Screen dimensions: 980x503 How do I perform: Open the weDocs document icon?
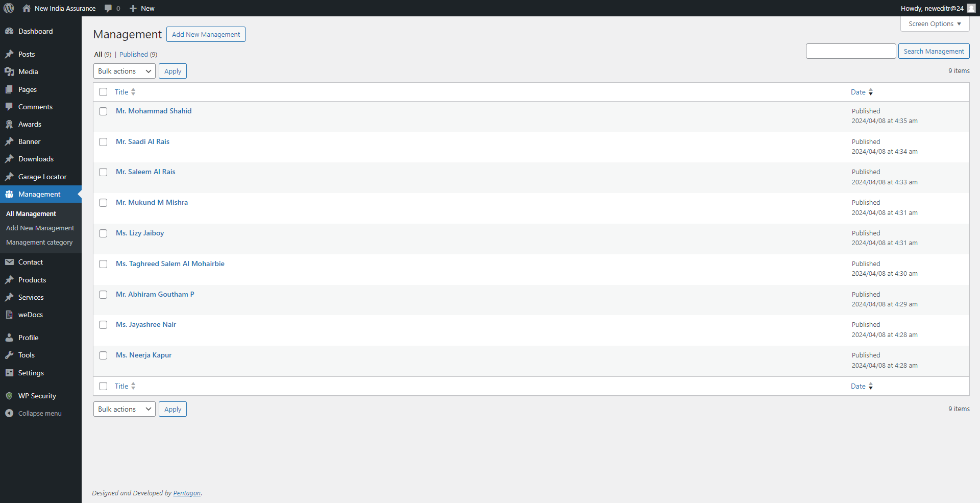coord(9,315)
